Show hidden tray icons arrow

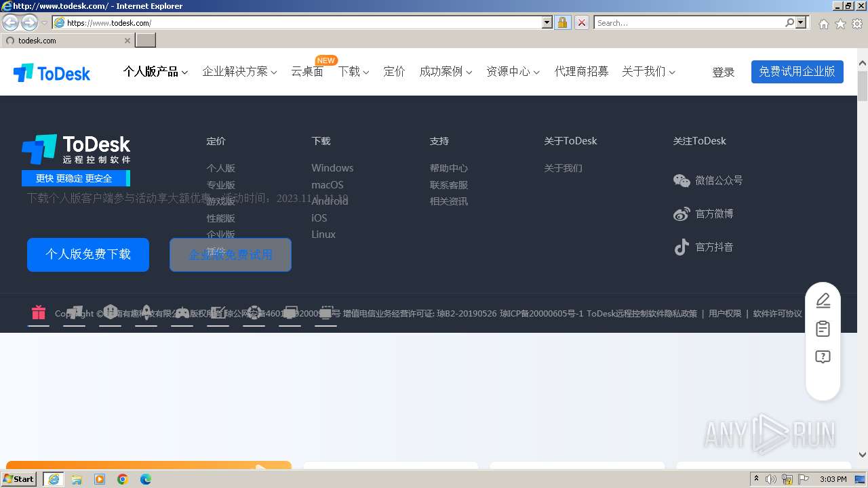point(757,479)
